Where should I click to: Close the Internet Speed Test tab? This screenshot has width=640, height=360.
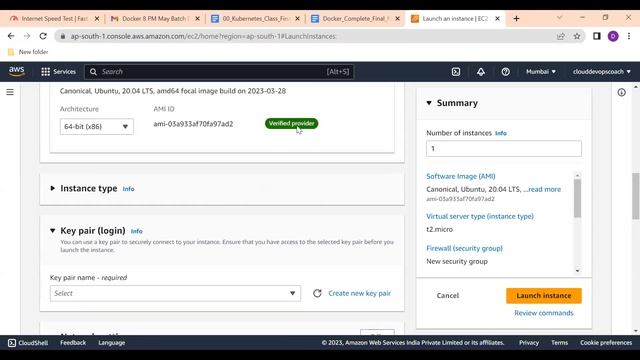[x=97, y=18]
